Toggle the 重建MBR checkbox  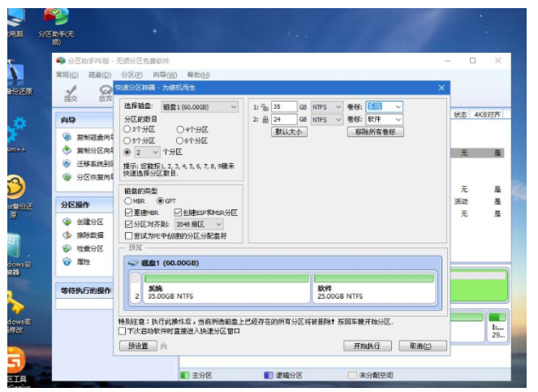coord(127,212)
